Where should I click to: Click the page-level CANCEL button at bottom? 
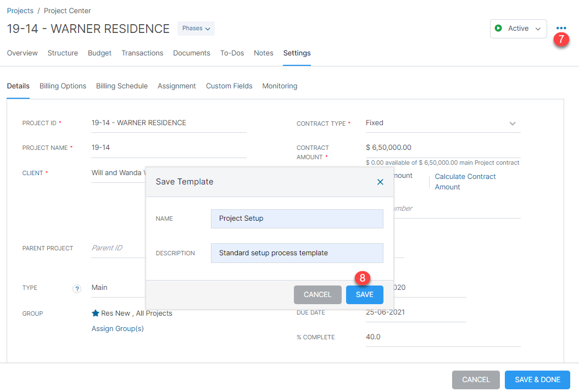click(x=476, y=379)
